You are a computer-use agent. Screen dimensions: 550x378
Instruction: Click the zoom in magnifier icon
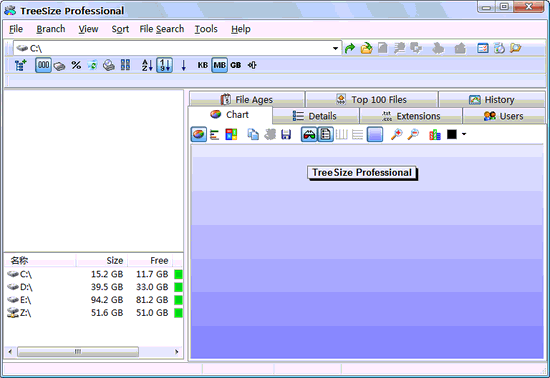pyautogui.click(x=396, y=134)
